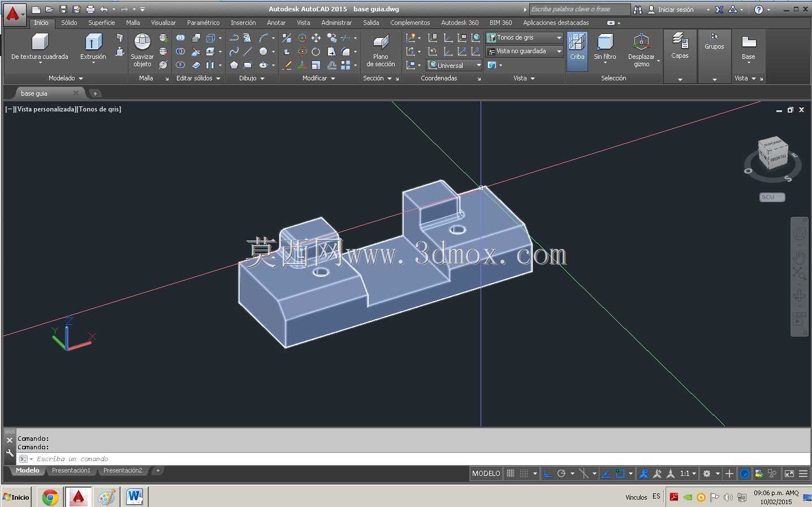The height and width of the screenshot is (507, 812).
Task: Choose the erase tool in Modificar panel
Action: (287, 65)
